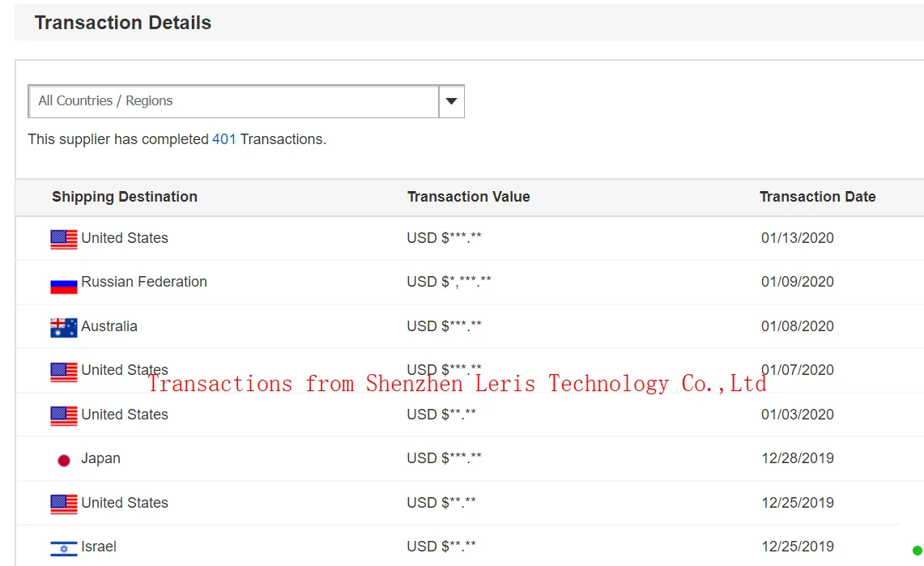Image resolution: width=924 pixels, height=566 pixels.
Task: Select the Russian Federation transaction row
Action: click(449, 282)
